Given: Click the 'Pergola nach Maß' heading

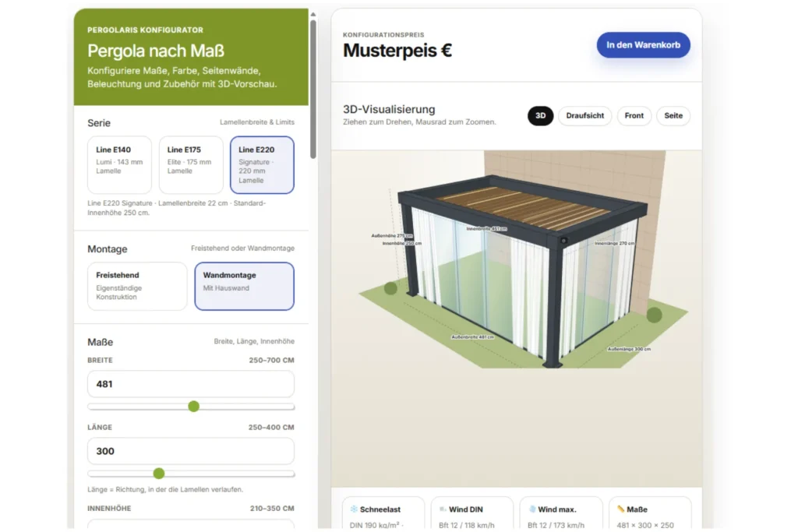Looking at the screenshot, I should (x=156, y=51).
